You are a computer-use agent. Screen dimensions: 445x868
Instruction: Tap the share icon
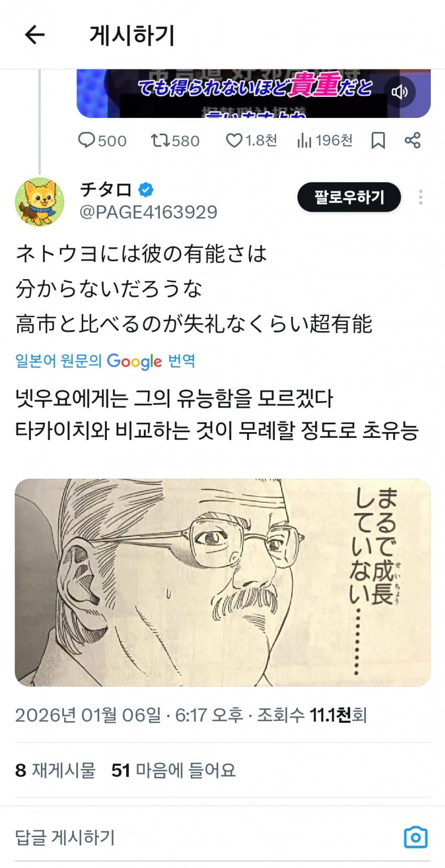(x=413, y=140)
